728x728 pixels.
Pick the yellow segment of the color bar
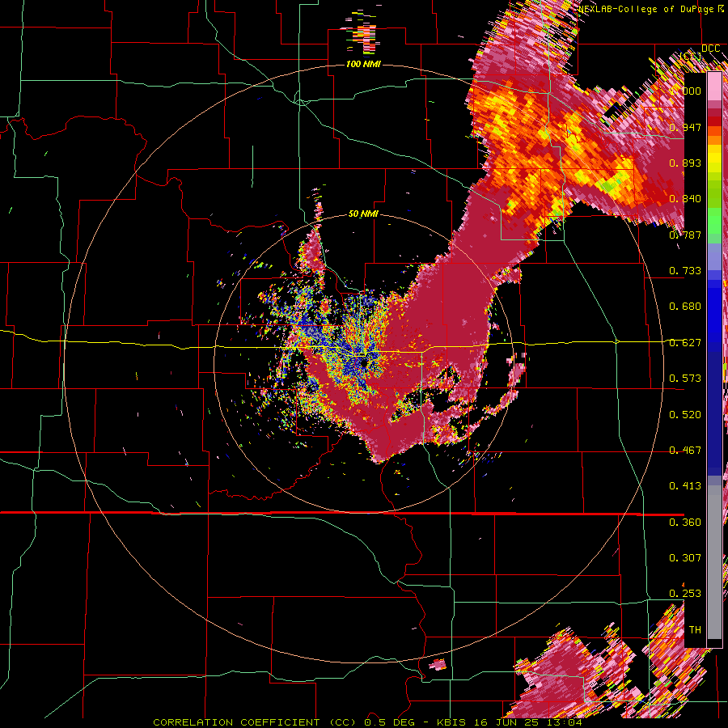click(714, 159)
